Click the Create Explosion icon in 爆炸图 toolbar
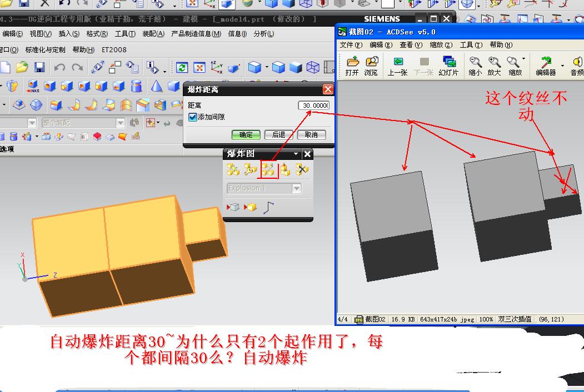Image resolution: width=584 pixels, height=392 pixels. pyautogui.click(x=233, y=170)
